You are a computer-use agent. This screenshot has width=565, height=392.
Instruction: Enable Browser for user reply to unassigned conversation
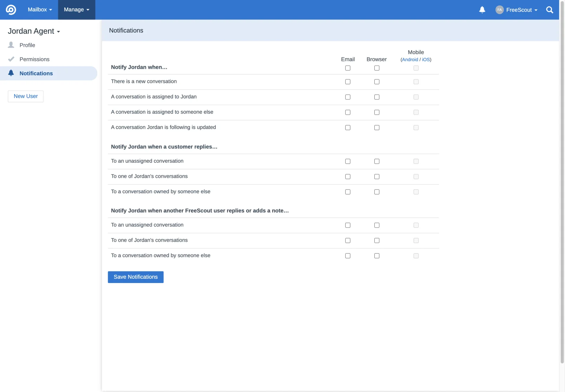[377, 225]
